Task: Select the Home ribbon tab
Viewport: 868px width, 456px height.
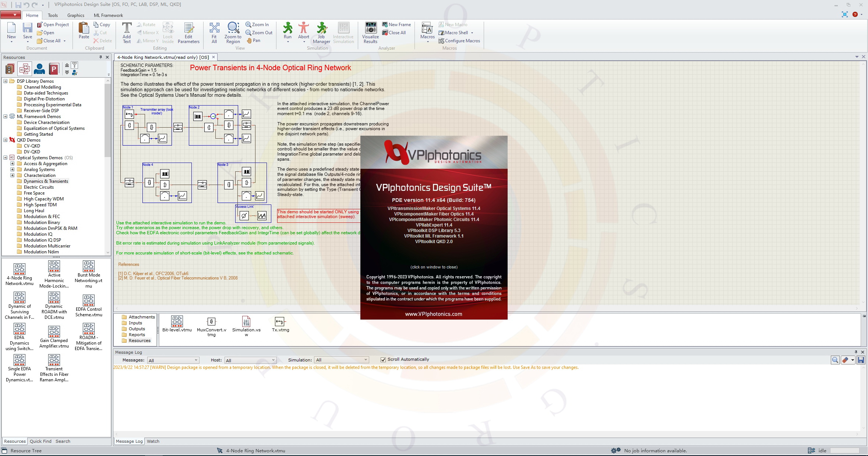Action: [x=32, y=15]
